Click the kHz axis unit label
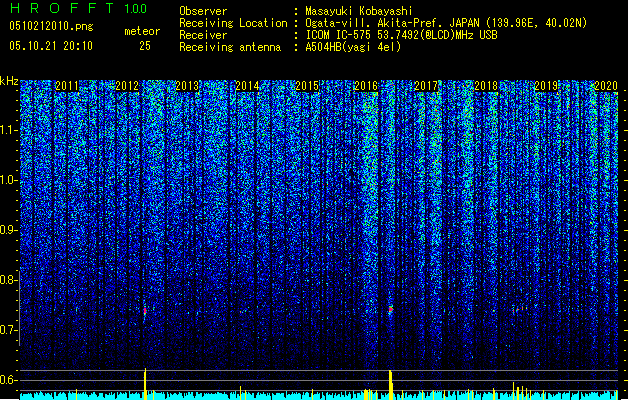The height and width of the screenshot is (400, 629). (9, 81)
